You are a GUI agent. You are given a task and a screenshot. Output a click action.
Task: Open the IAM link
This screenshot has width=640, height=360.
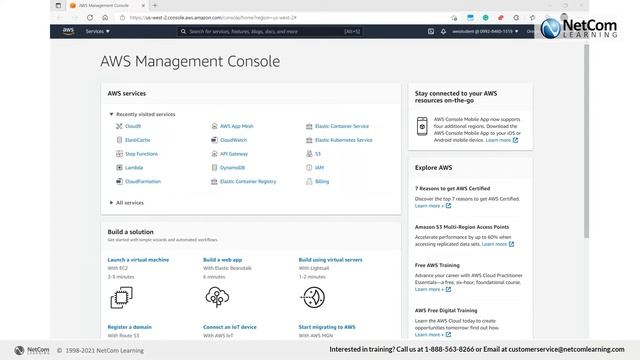point(319,167)
